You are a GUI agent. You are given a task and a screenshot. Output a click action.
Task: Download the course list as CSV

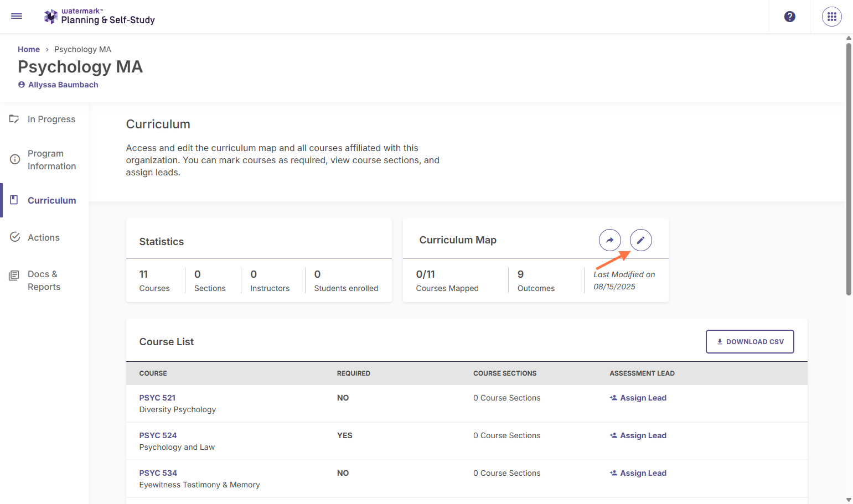click(x=750, y=342)
